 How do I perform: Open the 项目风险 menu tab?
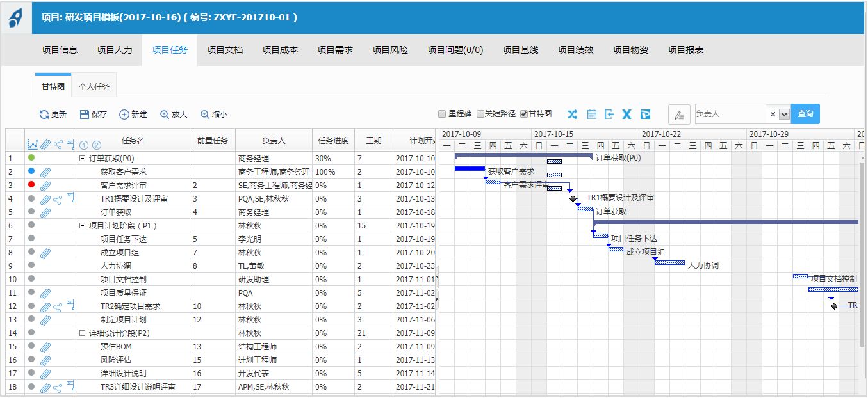pyautogui.click(x=389, y=50)
